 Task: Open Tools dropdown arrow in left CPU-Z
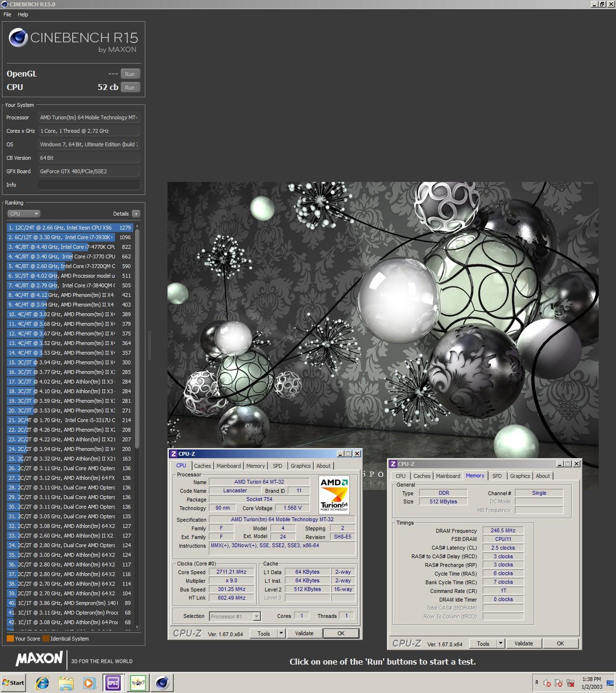tap(282, 633)
